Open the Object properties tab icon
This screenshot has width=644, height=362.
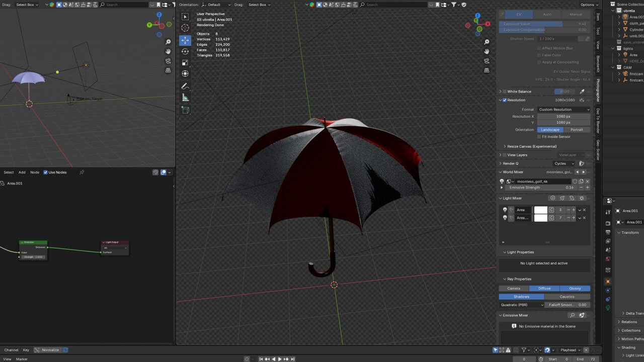pyautogui.click(x=608, y=282)
